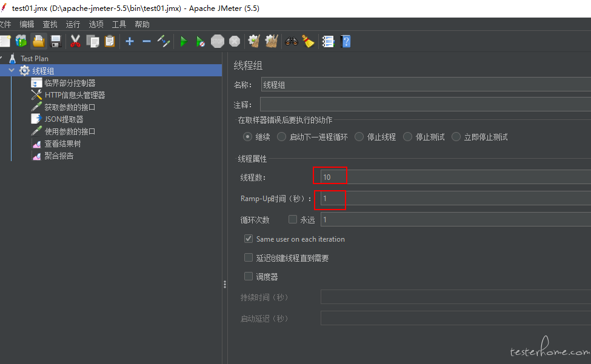Viewport: 591px width, 364px height.
Task: Click the Help question mark icon
Action: pos(346,41)
